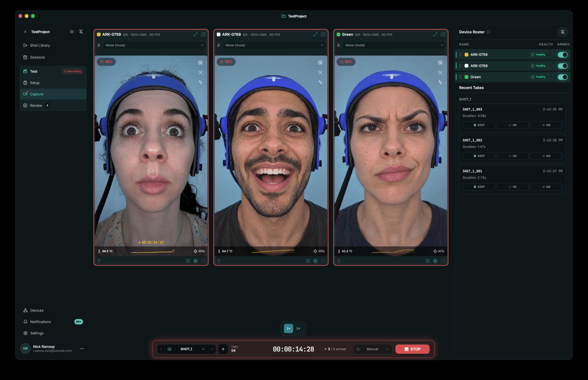This screenshot has width=588, height=380.
Task: Open audio source dropdown for ARK-0768
Action: coord(274,45)
